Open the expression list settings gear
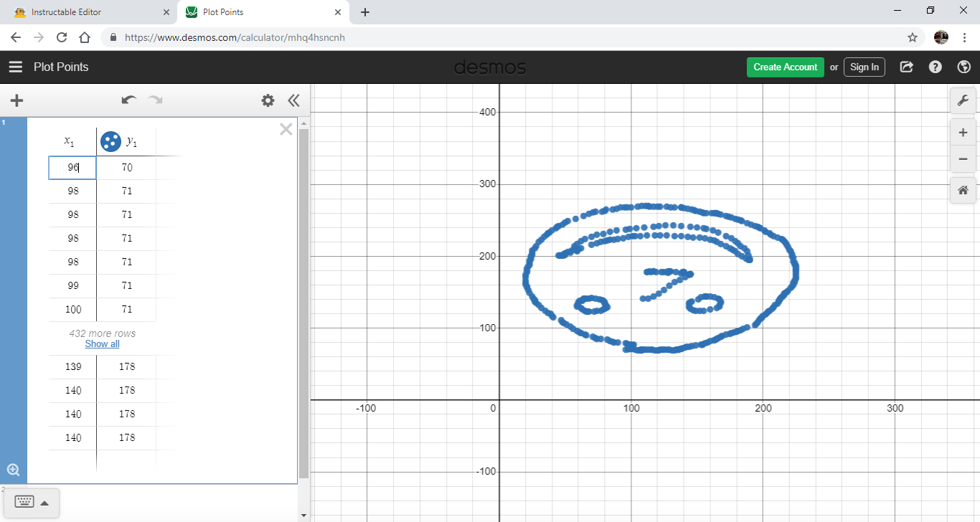Image resolution: width=980 pixels, height=522 pixels. pyautogui.click(x=268, y=100)
